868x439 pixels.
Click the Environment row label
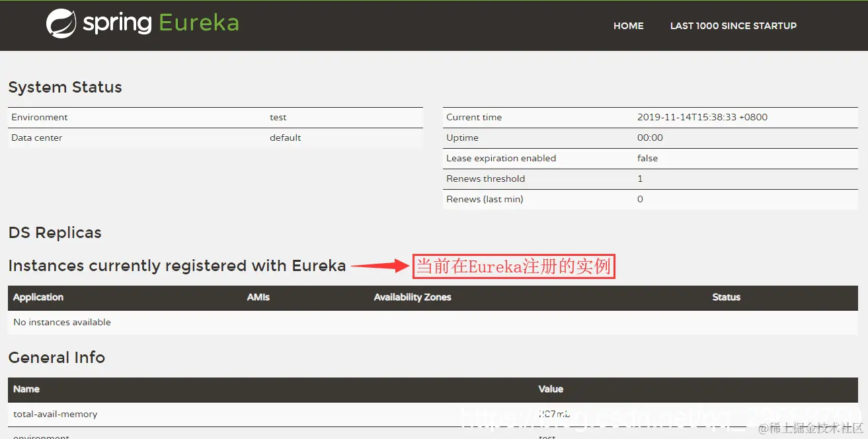click(40, 117)
